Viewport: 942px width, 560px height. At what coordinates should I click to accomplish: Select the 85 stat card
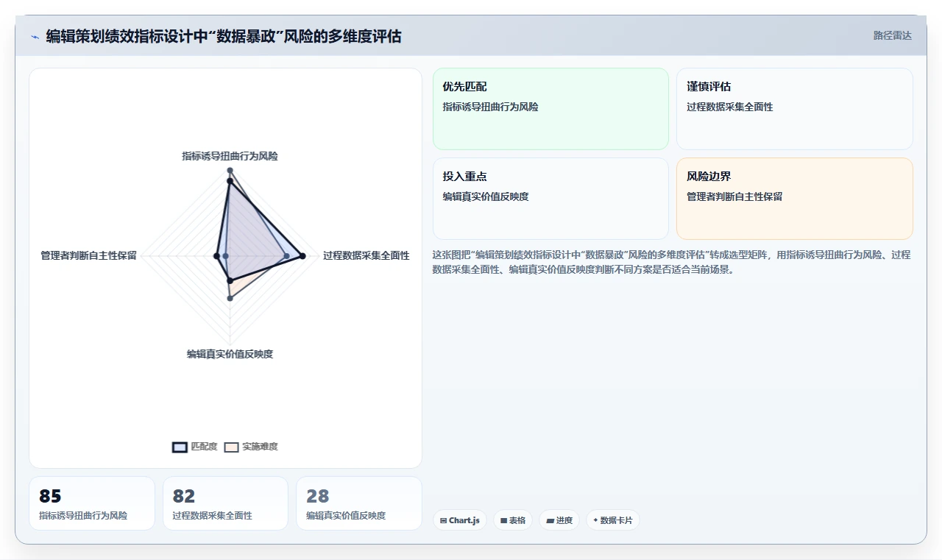coord(92,503)
